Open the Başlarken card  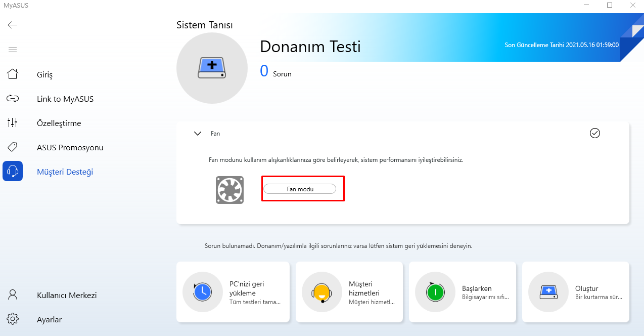(463, 292)
